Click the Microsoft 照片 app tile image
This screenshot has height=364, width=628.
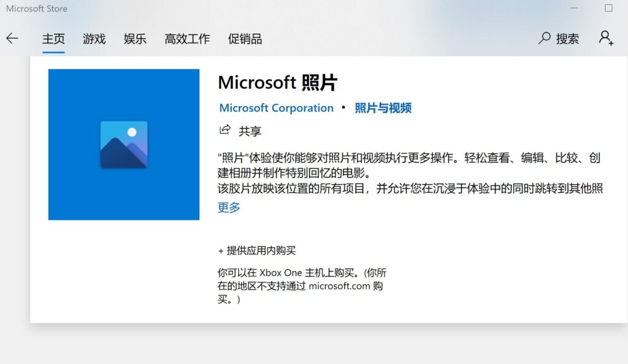124,145
